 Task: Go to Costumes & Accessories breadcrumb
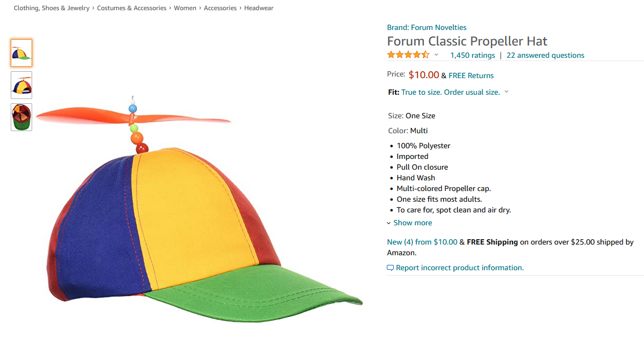point(132,8)
